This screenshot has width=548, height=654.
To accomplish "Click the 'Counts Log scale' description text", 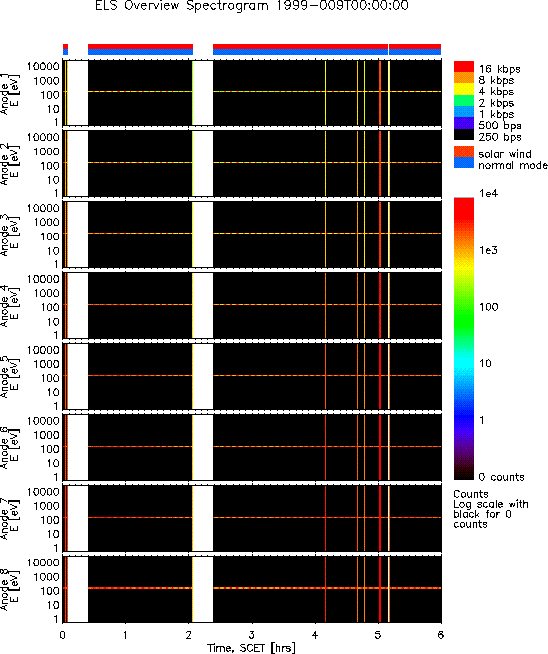I will click(x=491, y=509).
